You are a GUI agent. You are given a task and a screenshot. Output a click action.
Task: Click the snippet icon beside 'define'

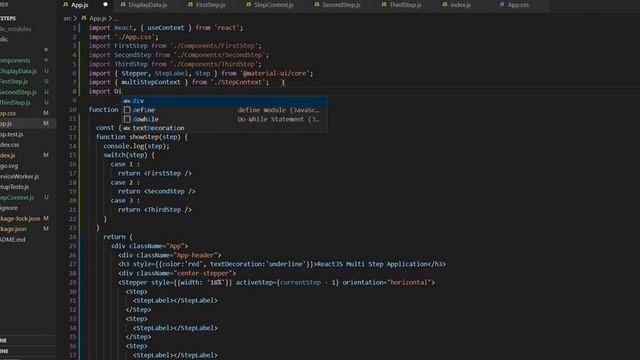[127, 110]
